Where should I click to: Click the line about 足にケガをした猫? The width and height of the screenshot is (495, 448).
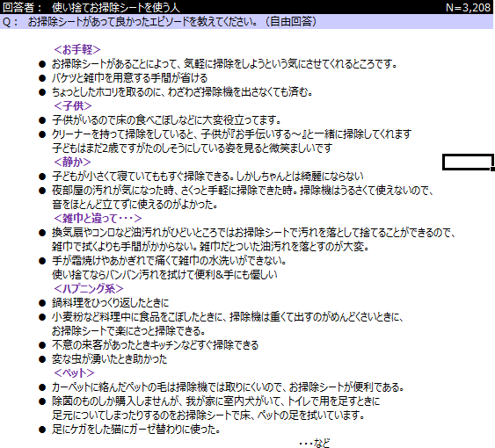click(136, 430)
